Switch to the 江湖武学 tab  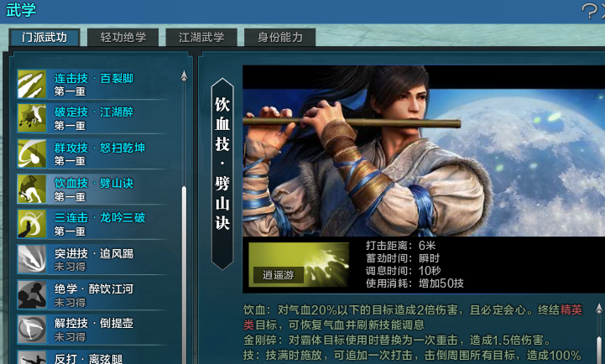201,38
